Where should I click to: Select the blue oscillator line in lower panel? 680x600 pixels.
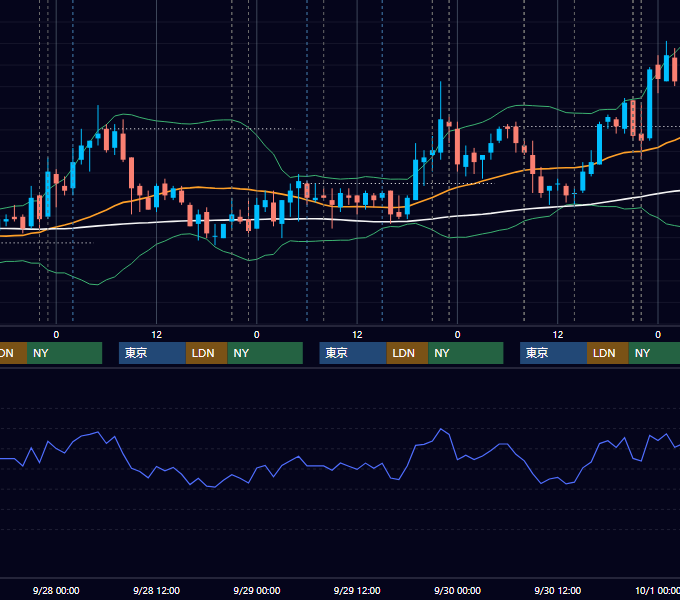340,464
